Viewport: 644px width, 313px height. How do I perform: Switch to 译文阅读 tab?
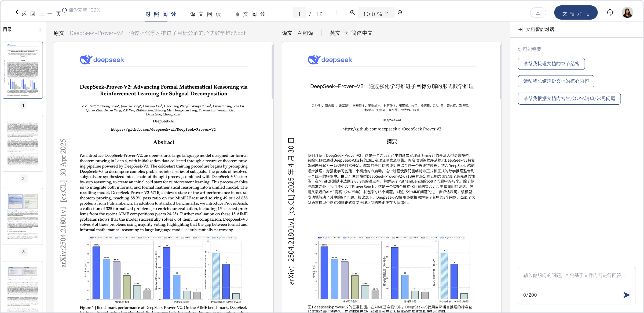206,14
